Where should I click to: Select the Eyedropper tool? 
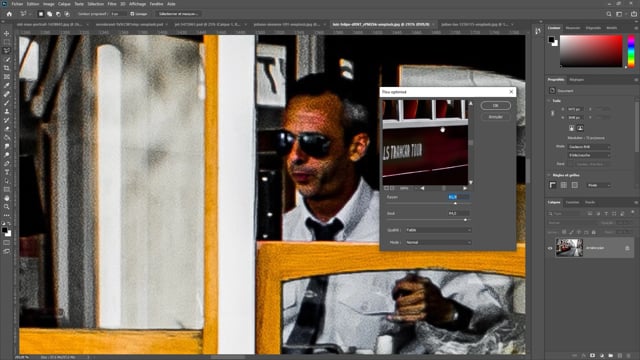7,85
